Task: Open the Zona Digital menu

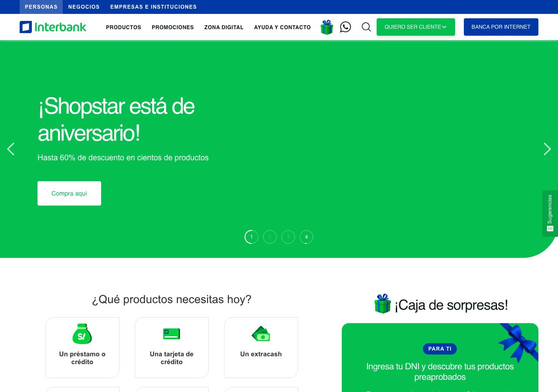Action: (x=224, y=27)
